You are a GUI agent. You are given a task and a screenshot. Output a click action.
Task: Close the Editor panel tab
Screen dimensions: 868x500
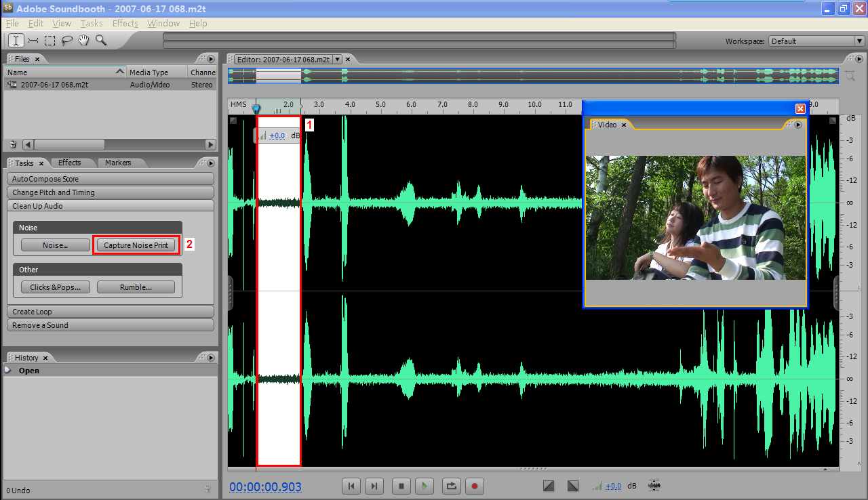(347, 60)
